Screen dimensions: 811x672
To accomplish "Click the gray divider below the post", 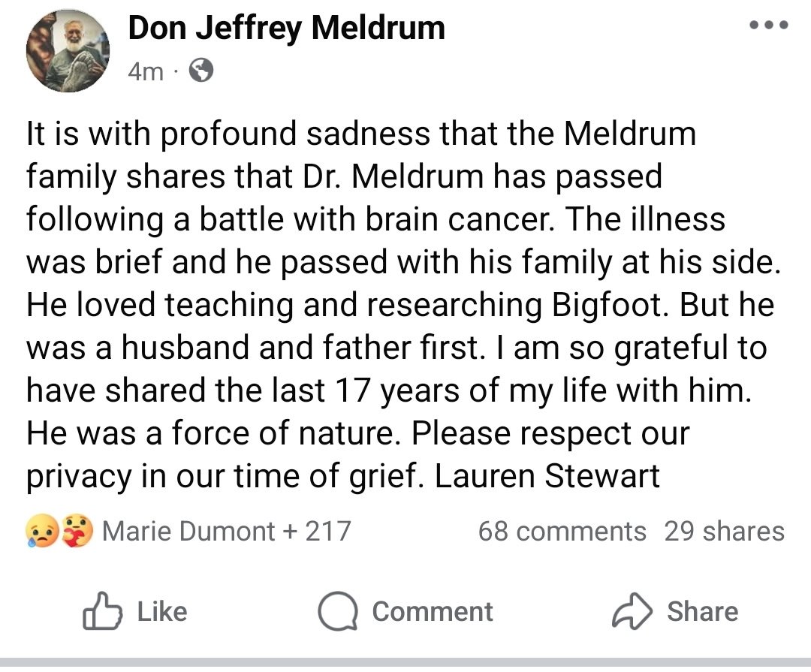I will (405, 662).
